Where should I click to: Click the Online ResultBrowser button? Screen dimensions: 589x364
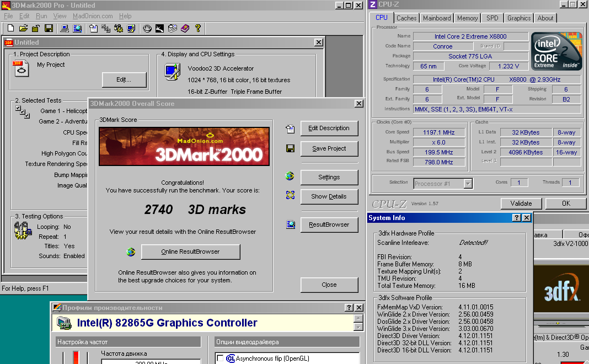point(190,251)
